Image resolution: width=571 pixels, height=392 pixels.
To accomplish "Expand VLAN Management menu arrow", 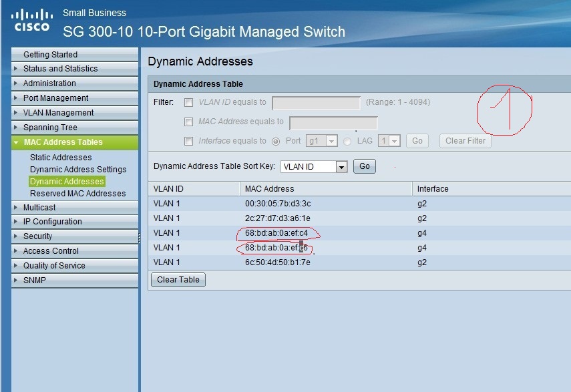I will [x=15, y=112].
